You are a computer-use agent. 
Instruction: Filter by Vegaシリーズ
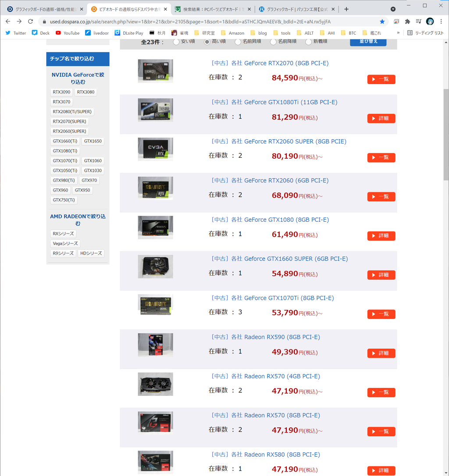coord(65,243)
